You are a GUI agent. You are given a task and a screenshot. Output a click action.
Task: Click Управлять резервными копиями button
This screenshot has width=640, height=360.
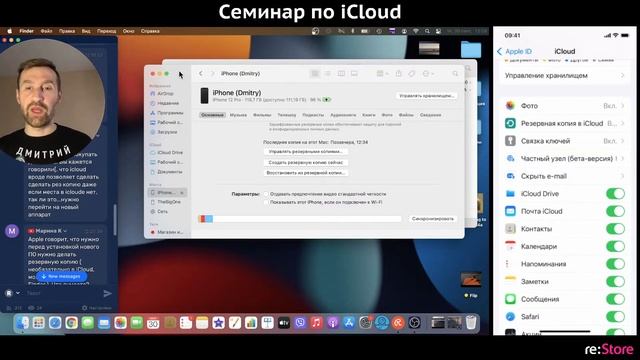click(x=306, y=151)
